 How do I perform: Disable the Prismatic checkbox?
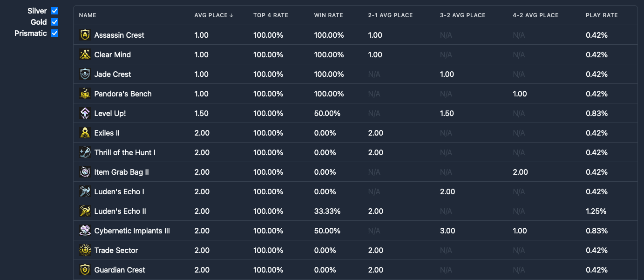[54, 33]
